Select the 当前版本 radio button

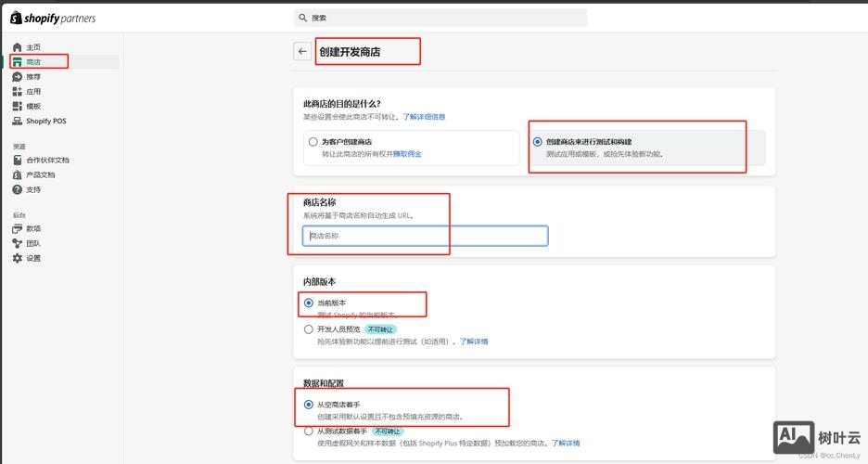pyautogui.click(x=308, y=303)
